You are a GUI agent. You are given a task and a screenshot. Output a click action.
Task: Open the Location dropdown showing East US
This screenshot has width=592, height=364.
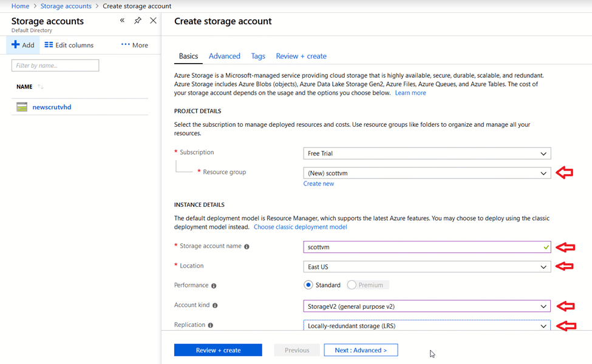[427, 267]
